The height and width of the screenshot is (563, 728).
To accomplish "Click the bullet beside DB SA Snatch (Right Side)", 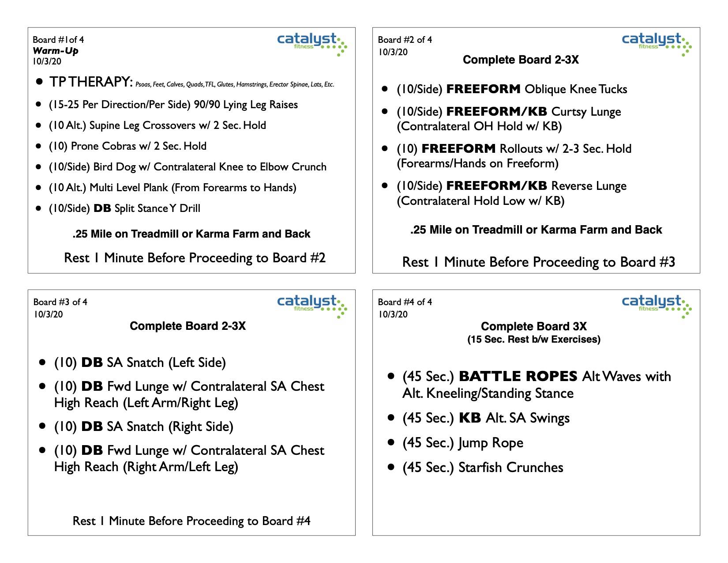I will coord(42,426).
